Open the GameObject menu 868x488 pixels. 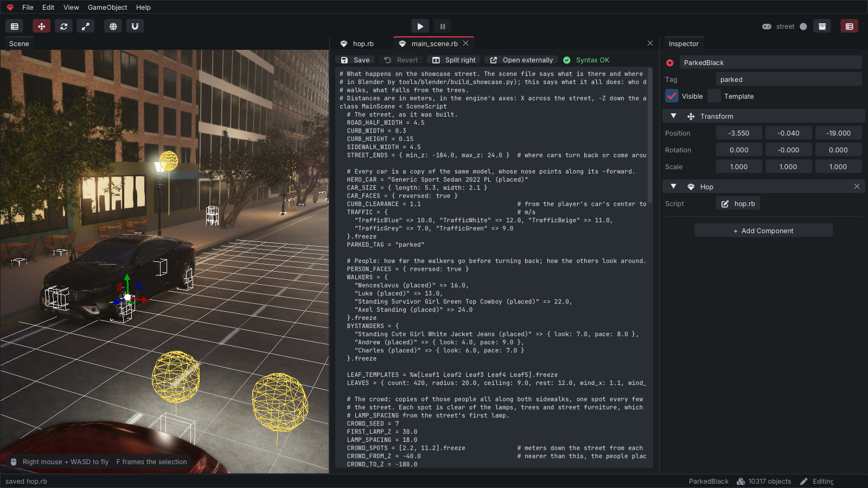tap(107, 7)
